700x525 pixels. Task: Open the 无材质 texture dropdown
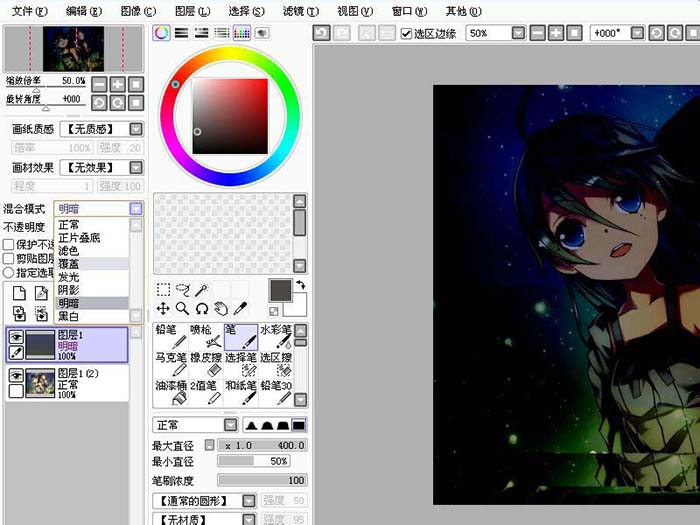(249, 520)
